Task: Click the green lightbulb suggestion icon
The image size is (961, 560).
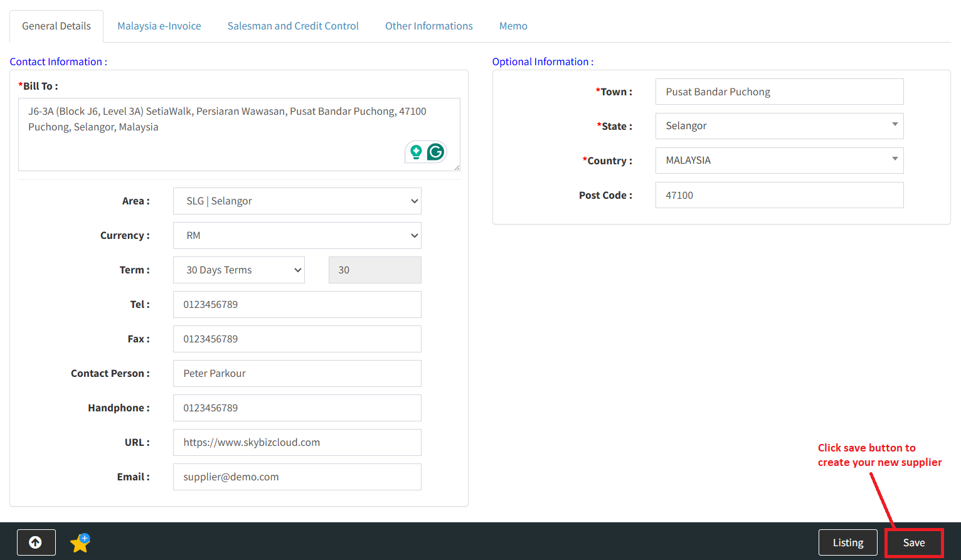Action: [x=416, y=152]
